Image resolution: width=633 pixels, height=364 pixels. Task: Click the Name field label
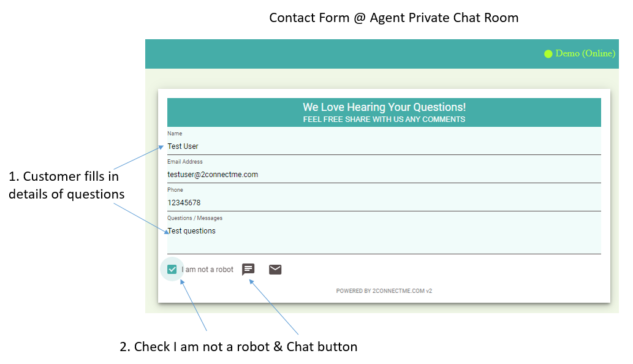[175, 133]
